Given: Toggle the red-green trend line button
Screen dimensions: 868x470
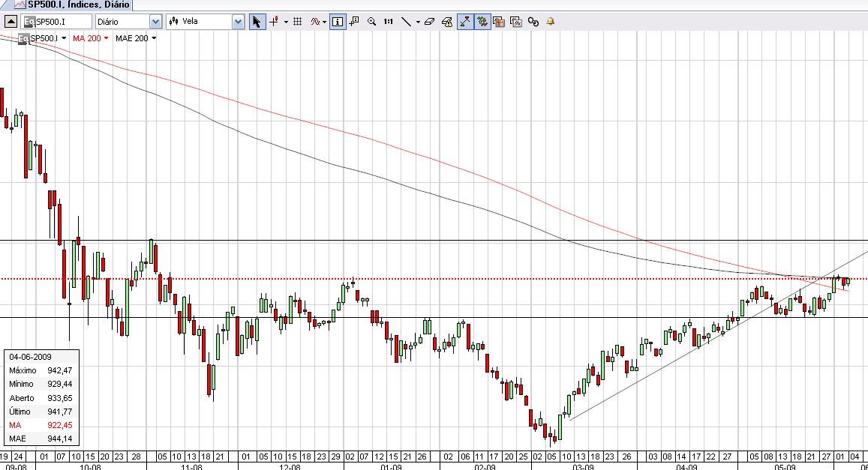Looking at the screenshot, I should pos(465,22).
